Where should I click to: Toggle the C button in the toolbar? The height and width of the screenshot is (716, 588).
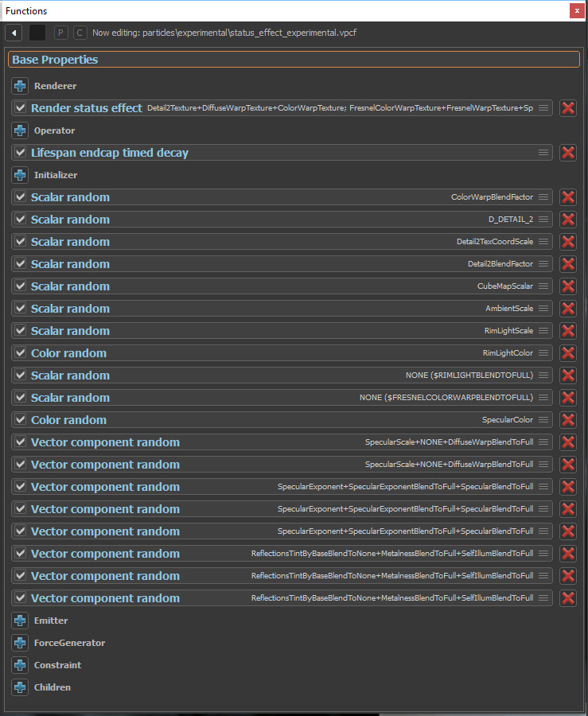coord(80,33)
